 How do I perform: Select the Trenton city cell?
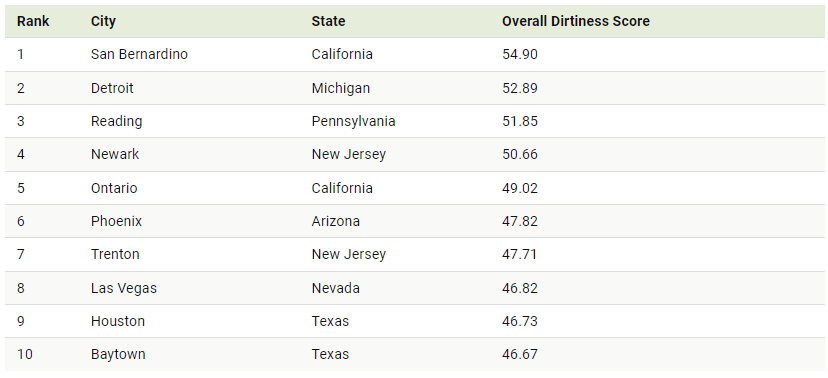click(115, 254)
